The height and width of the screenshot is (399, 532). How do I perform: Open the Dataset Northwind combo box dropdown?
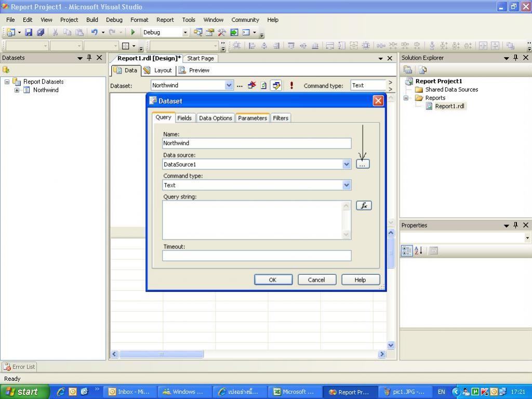229,85
